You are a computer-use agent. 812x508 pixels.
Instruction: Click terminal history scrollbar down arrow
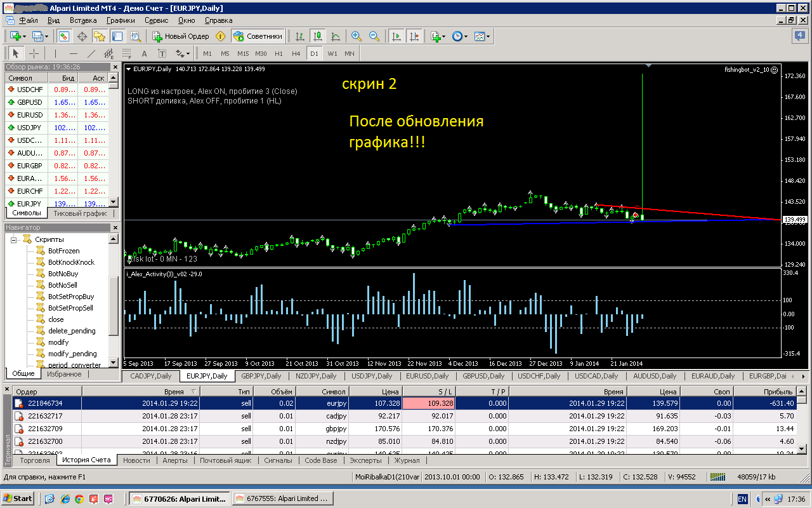pos(802,450)
